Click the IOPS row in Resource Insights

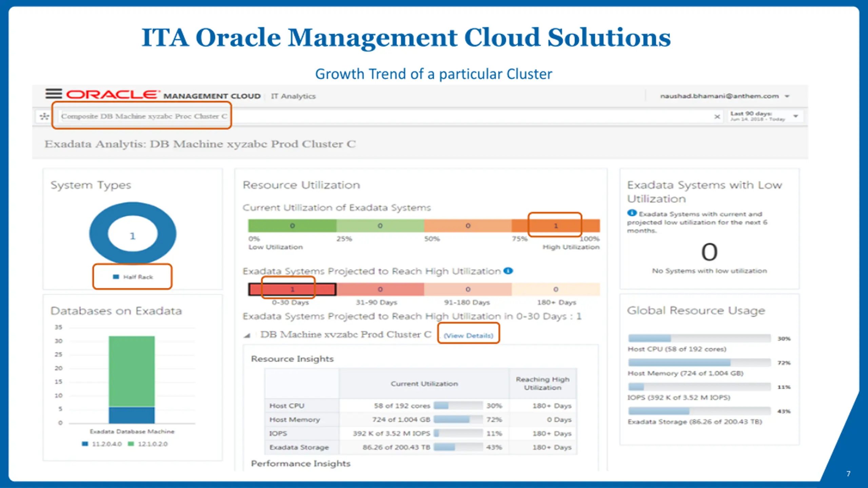pyautogui.click(x=420, y=433)
